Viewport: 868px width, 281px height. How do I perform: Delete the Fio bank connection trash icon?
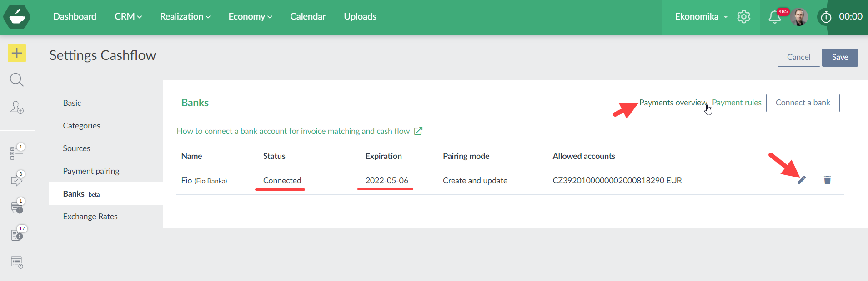pos(827,180)
